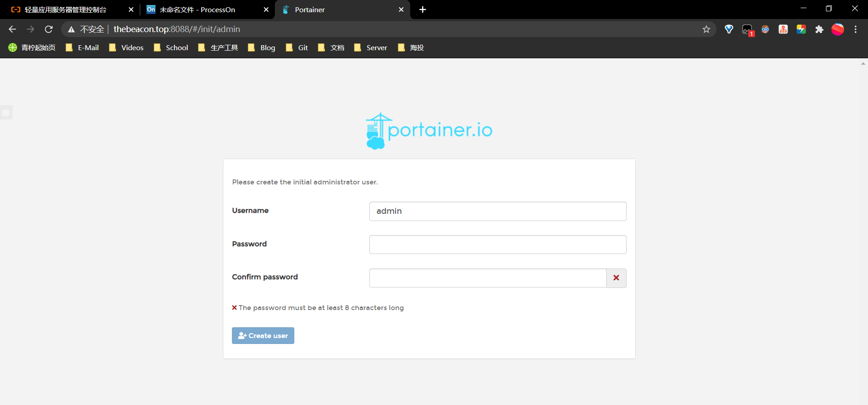
Task: Restore down the browser window
Action: pos(829,9)
